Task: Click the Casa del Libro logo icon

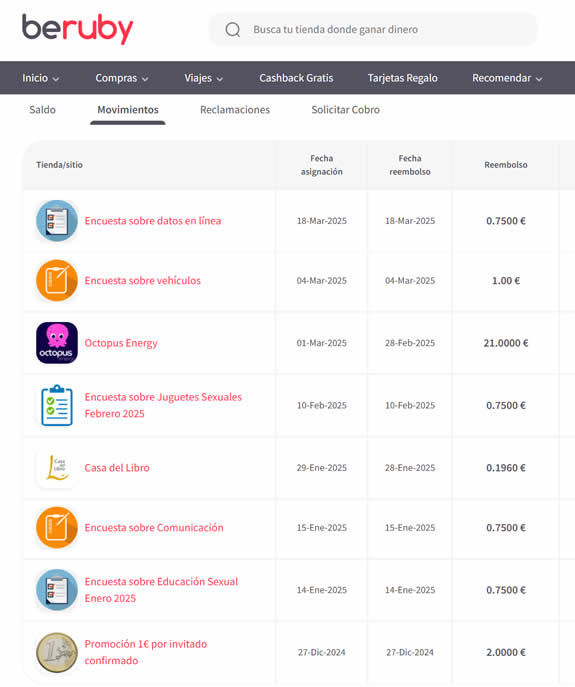Action: tap(57, 468)
